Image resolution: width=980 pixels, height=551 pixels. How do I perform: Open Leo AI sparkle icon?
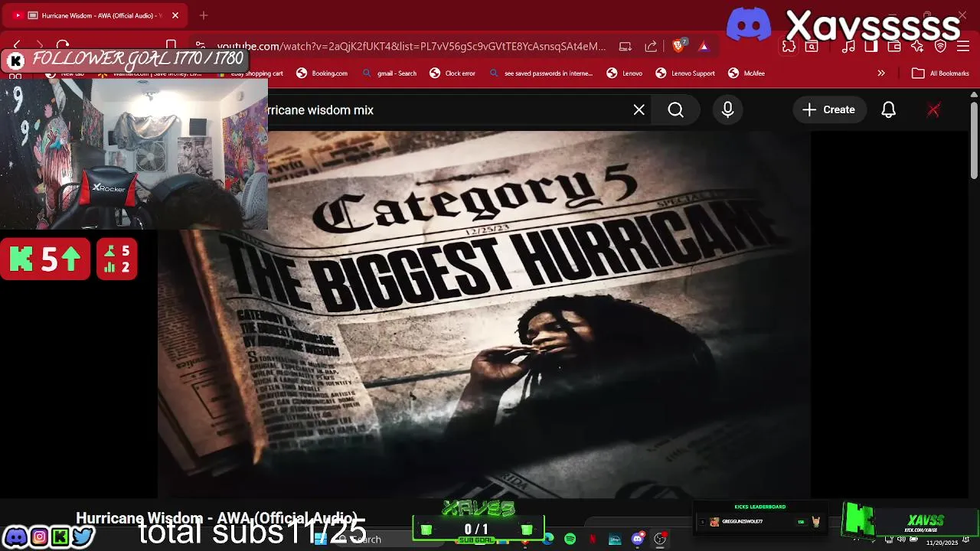tap(917, 47)
